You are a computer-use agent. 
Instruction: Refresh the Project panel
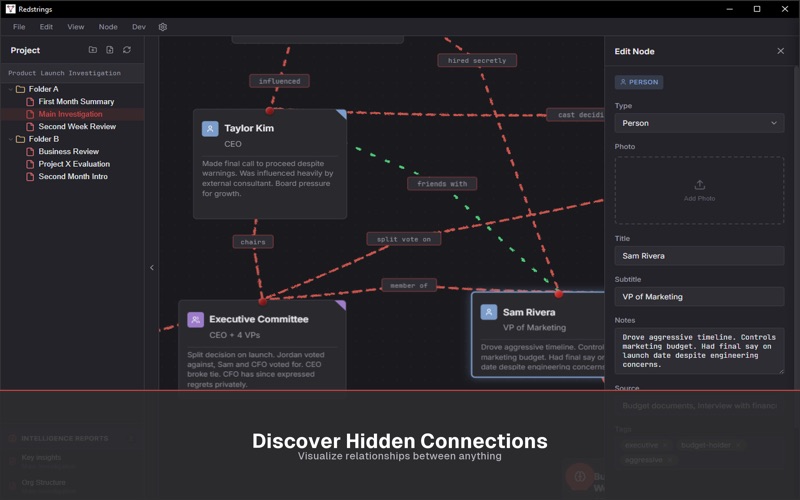click(x=127, y=50)
